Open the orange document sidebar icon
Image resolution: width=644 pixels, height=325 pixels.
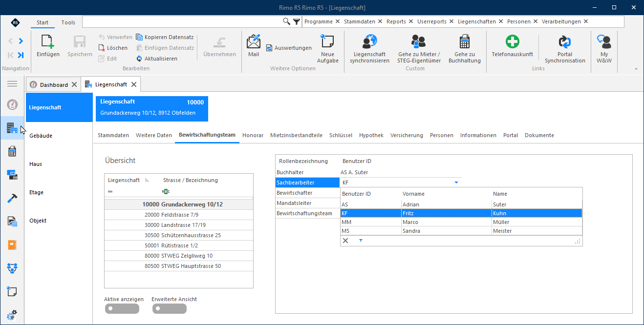pyautogui.click(x=12, y=244)
